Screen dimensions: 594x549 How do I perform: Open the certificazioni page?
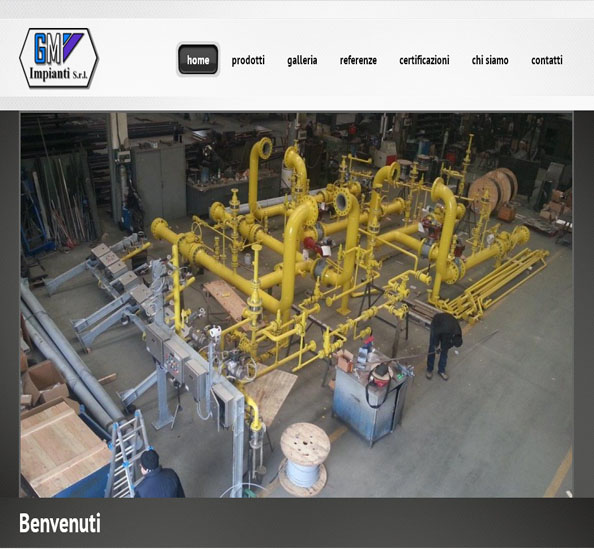[x=424, y=60]
